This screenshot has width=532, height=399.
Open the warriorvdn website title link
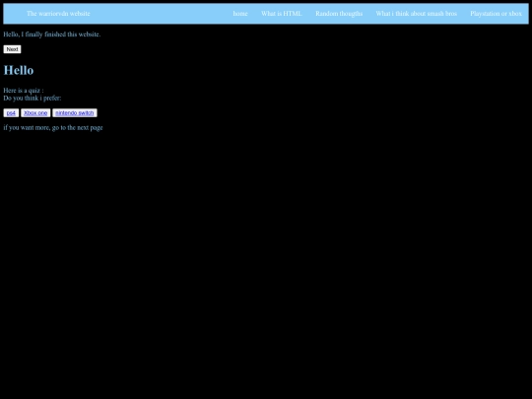[x=58, y=14]
